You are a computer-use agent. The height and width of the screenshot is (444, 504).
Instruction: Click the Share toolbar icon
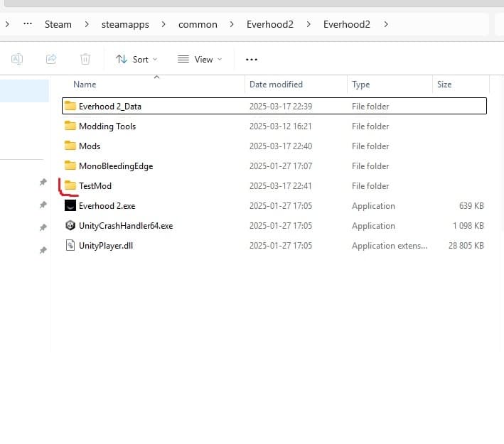click(51, 59)
